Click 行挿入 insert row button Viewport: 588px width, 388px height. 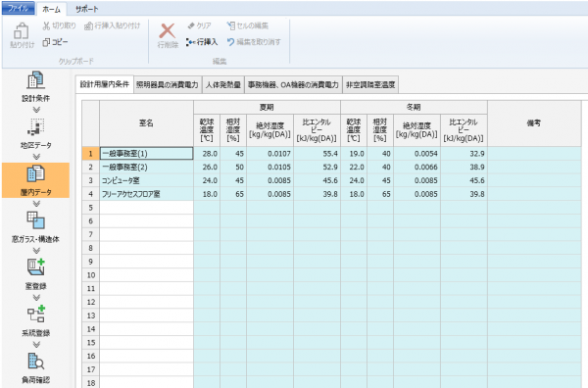pos(202,42)
